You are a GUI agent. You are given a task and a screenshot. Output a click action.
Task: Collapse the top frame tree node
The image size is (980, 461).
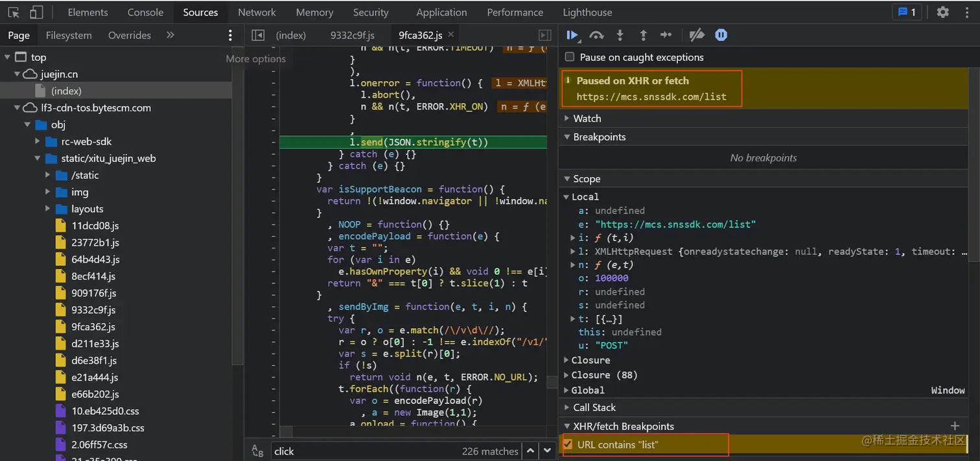[7, 57]
